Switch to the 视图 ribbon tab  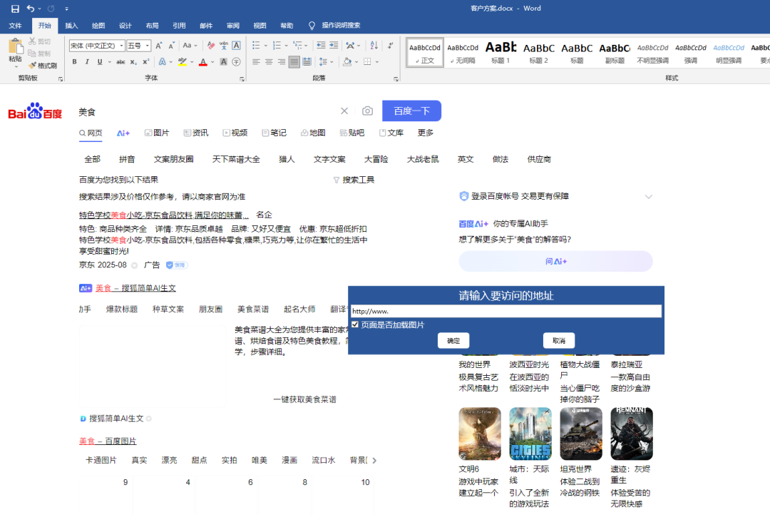point(260,26)
